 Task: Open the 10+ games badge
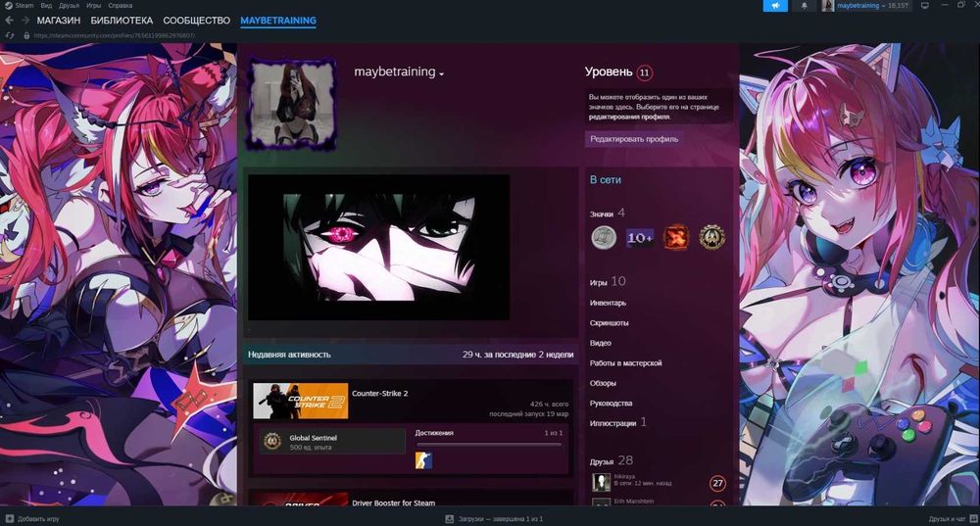point(640,237)
